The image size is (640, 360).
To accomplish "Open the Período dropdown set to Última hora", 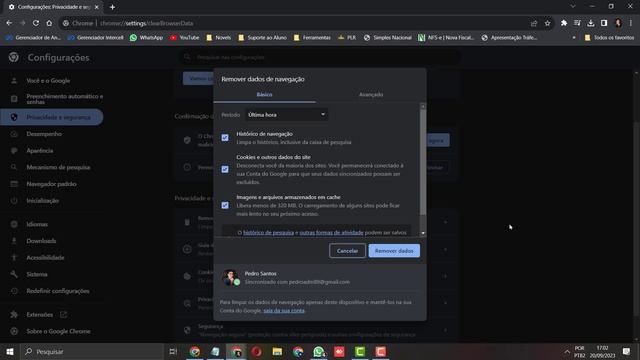I will 286,115.
